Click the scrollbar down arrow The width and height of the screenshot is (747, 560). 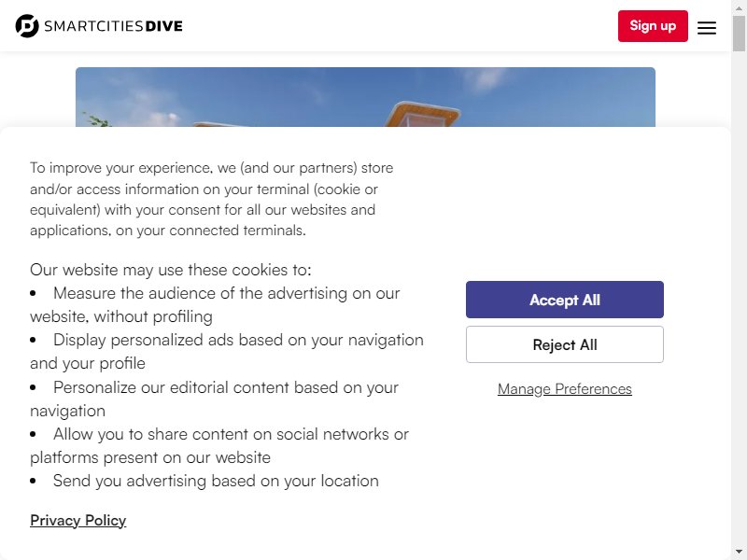tap(739, 552)
